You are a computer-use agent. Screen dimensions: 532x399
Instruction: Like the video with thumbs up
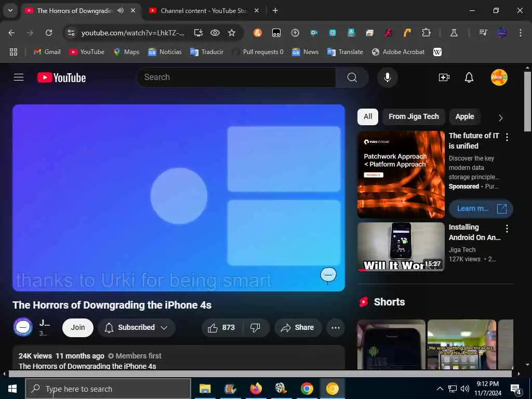pyautogui.click(x=222, y=327)
